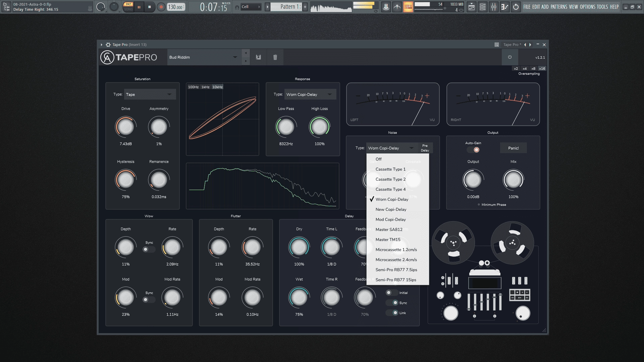Pause playback in the FL Studio transport
644x362 pixels.
click(139, 7)
